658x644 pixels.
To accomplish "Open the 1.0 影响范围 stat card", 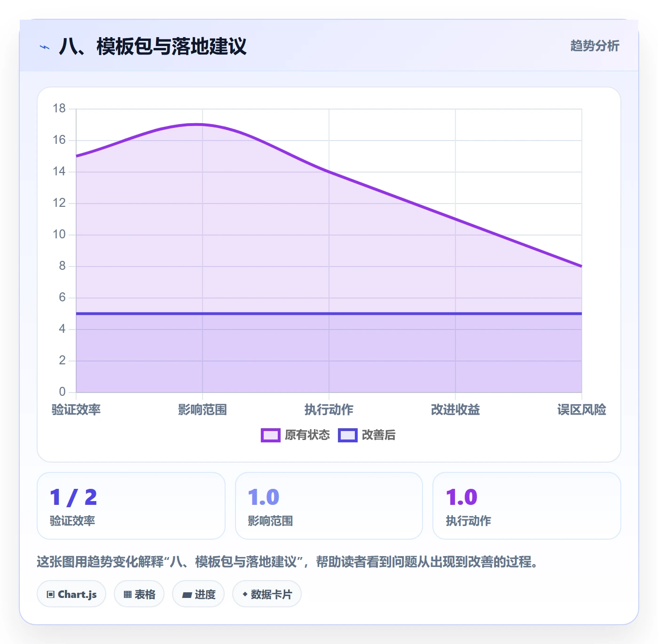I will pyautogui.click(x=329, y=506).
